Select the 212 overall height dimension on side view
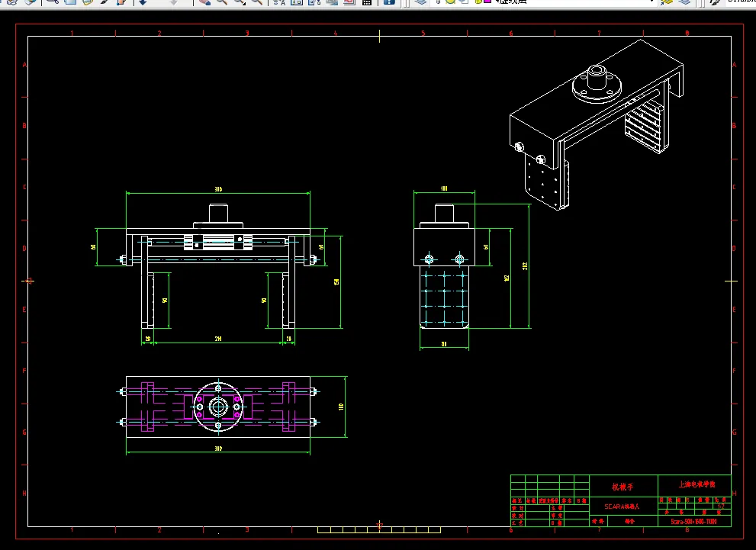The height and width of the screenshot is (550, 756). click(525, 265)
